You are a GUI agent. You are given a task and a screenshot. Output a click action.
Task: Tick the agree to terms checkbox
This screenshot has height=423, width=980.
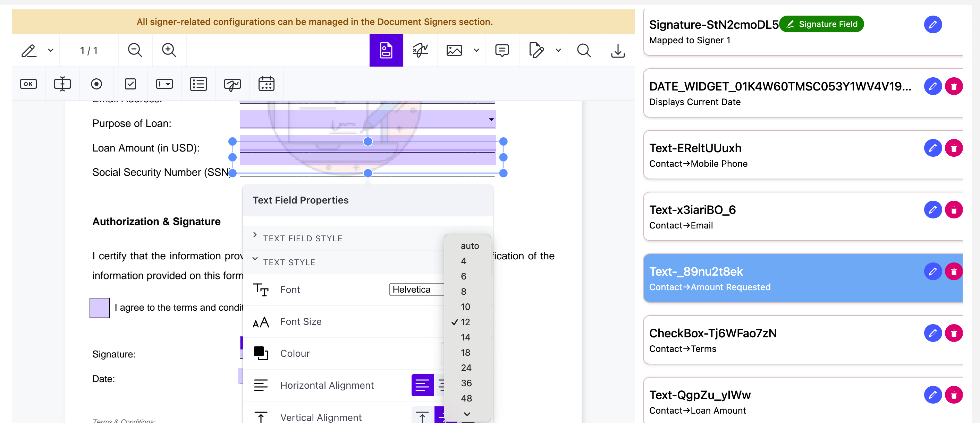pyautogui.click(x=100, y=308)
